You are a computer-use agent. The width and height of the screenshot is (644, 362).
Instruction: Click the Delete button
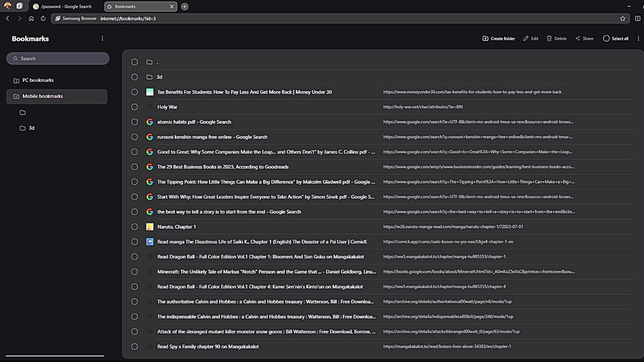pos(557,38)
